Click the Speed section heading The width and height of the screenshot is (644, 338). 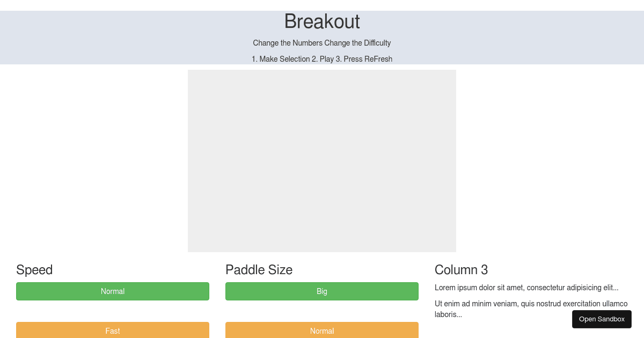pyautogui.click(x=34, y=270)
